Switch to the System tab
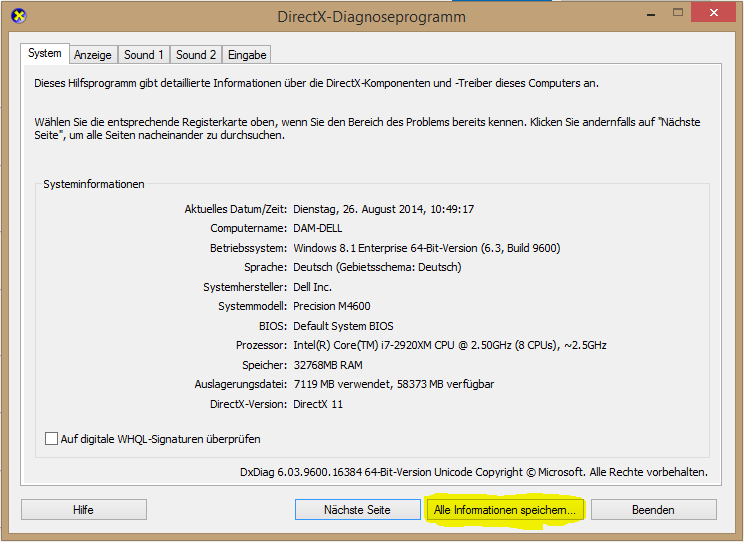744x542 pixels. (x=45, y=53)
